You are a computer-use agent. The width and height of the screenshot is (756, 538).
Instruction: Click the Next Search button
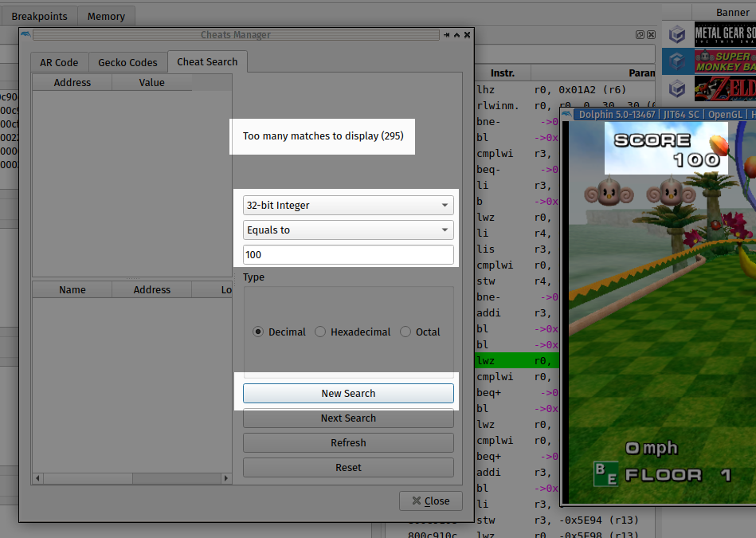[348, 418]
